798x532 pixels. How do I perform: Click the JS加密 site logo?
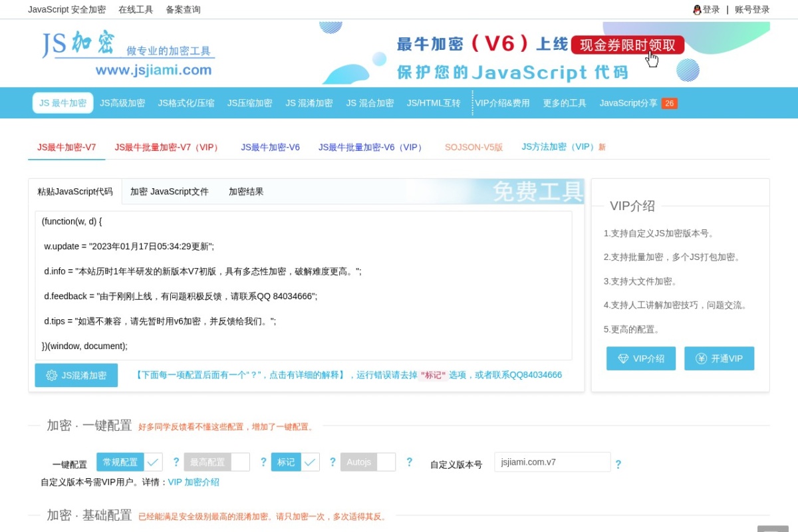pyautogui.click(x=128, y=53)
